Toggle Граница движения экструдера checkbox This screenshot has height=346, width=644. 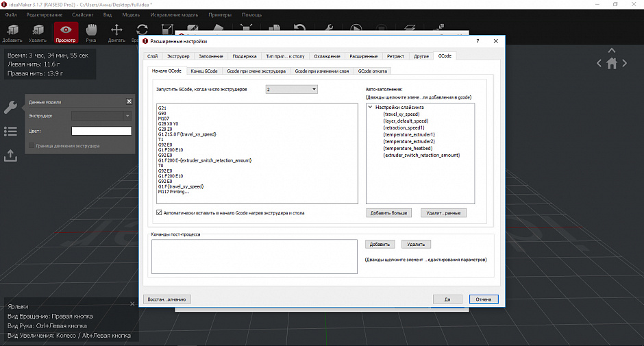32,145
